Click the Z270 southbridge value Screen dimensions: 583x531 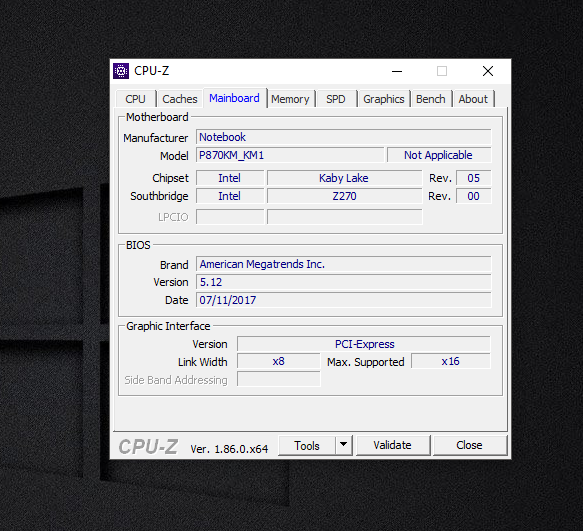click(x=344, y=196)
